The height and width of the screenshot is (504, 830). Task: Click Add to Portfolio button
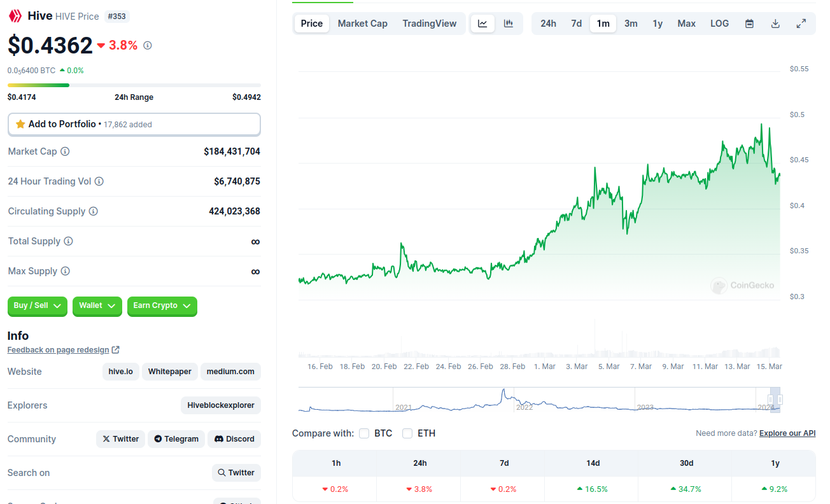pyautogui.click(x=134, y=124)
